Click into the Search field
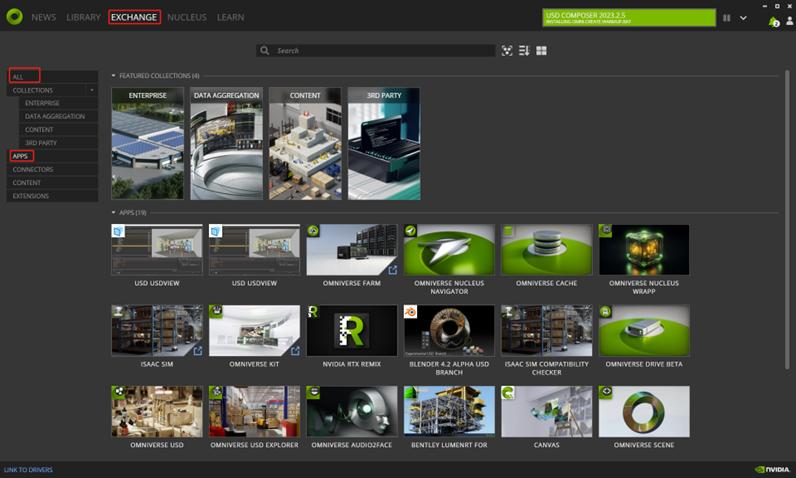The image size is (796, 478). pos(376,50)
